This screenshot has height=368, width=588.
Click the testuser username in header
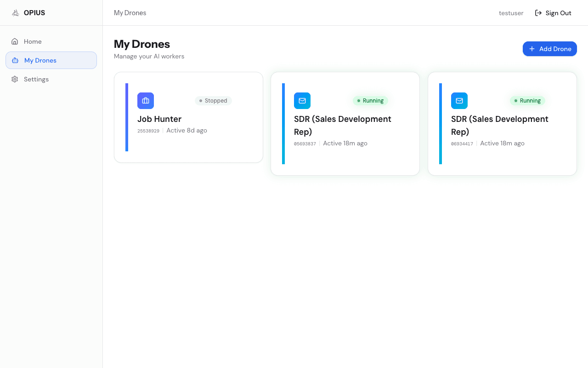point(511,13)
